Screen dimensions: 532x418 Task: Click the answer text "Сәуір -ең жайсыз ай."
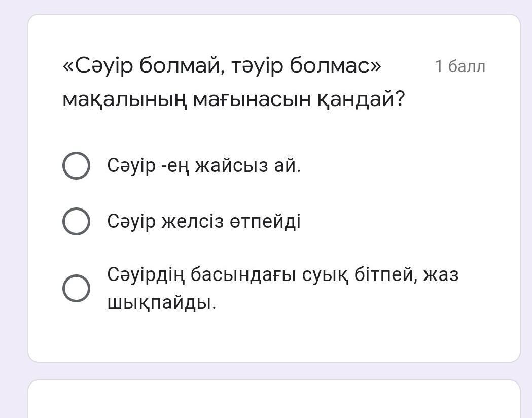(204, 165)
